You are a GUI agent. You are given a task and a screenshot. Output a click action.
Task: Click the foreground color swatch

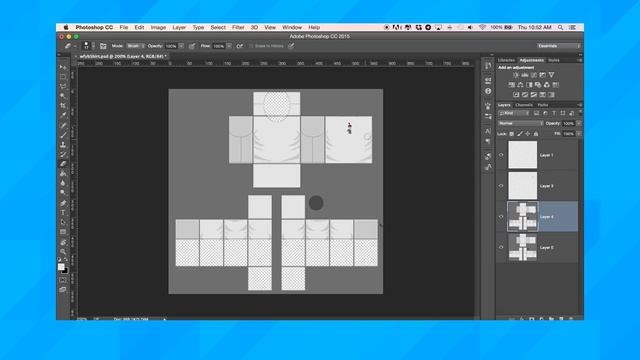point(61,267)
